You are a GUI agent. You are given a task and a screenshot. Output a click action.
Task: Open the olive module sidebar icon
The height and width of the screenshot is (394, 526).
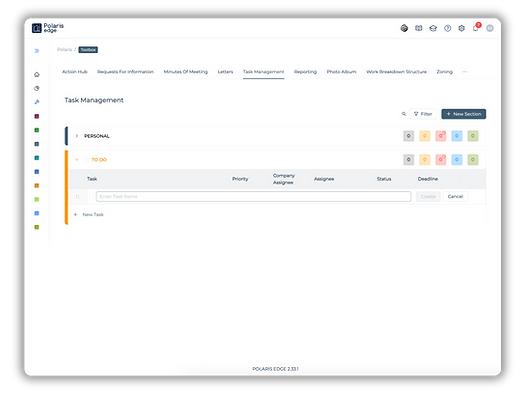click(x=37, y=227)
